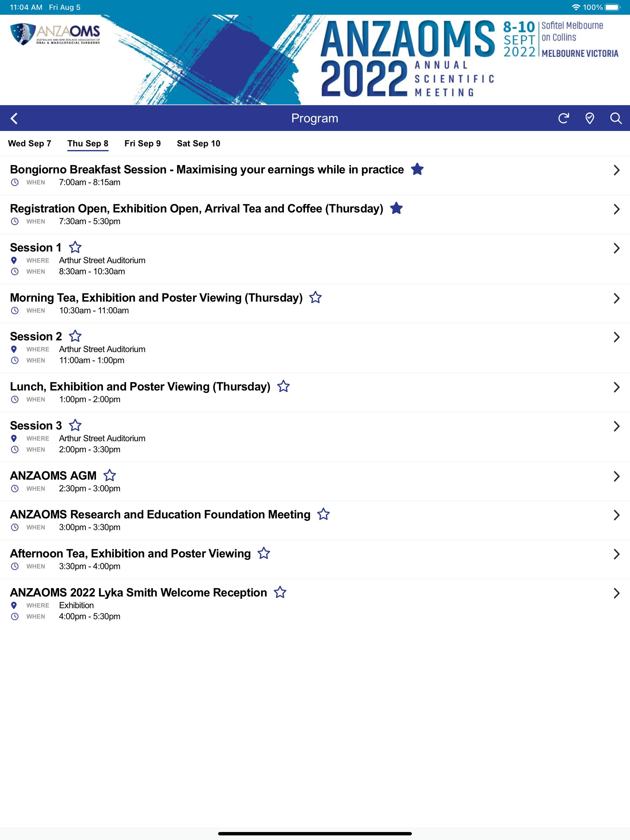Favorite Session 1 with its star
630x840 pixels.
click(x=75, y=248)
